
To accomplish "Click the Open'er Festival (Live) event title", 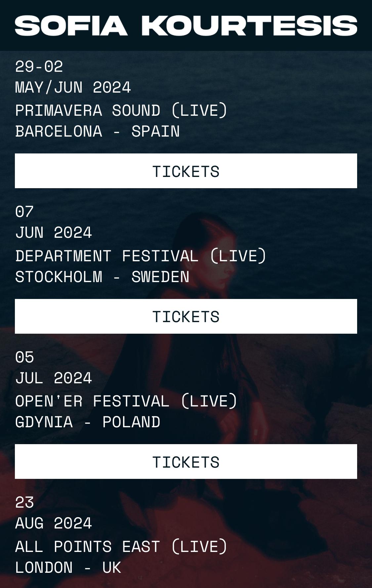I will point(126,401).
